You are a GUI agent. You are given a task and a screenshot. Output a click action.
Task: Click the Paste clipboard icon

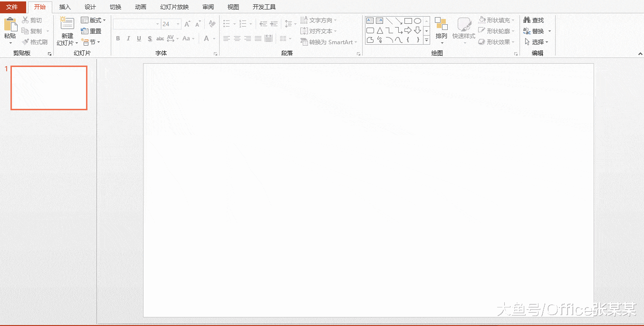pos(10,25)
